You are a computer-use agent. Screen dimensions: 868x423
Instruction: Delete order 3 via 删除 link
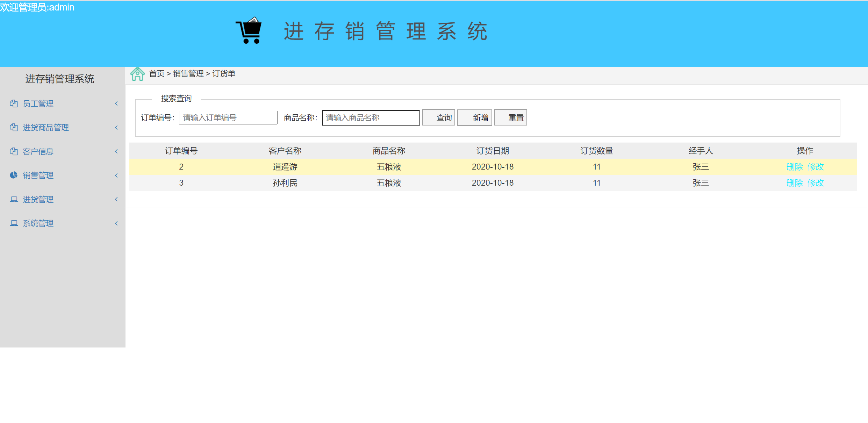pos(794,183)
